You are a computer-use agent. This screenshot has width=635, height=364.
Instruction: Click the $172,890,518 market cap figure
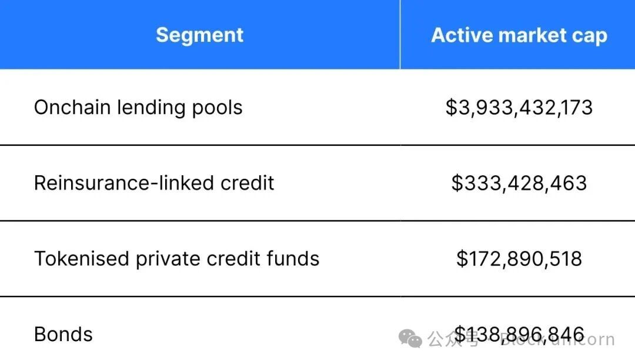519,259
